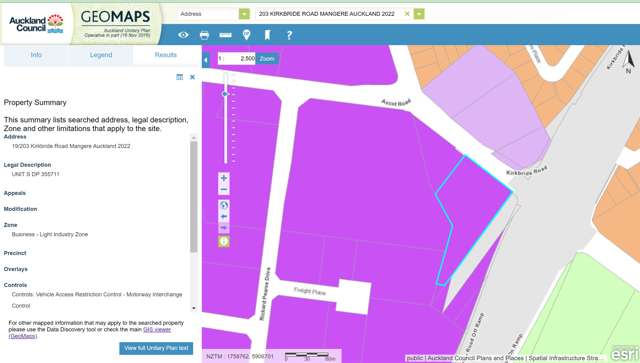
Task: Zoom in with the plus button
Action: (224, 178)
